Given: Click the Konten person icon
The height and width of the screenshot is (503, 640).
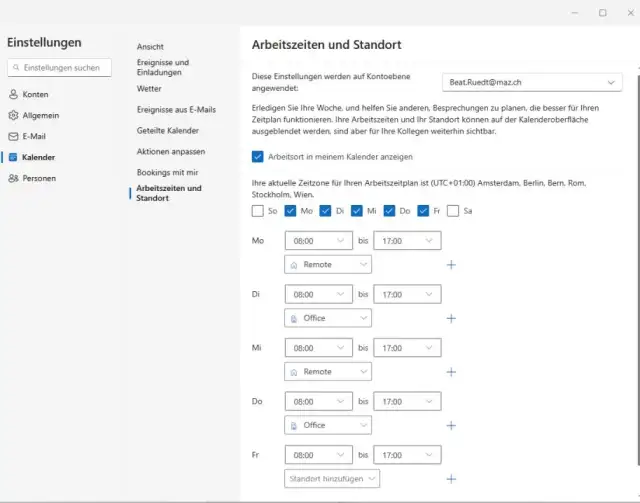Looking at the screenshot, I should [13, 94].
